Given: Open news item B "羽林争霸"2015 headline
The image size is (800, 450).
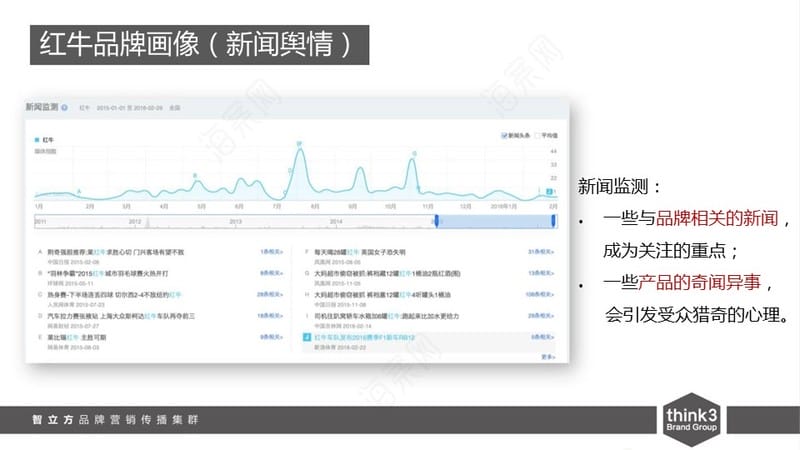Looking at the screenshot, I should [108, 273].
